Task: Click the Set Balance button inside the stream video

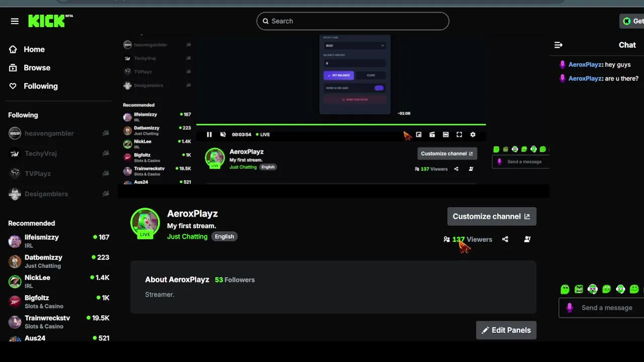Action: (x=339, y=75)
